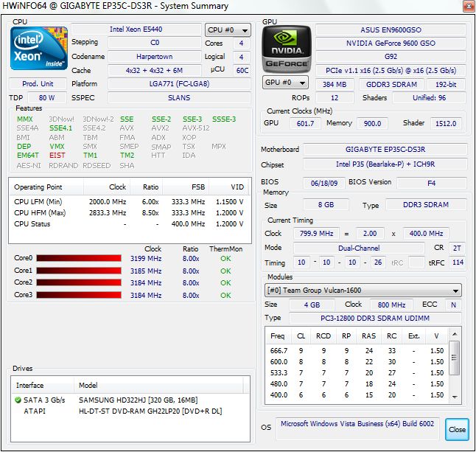The width and height of the screenshot is (476, 452).
Task: Click the Interface column header in Drives
Action: [x=43, y=385]
